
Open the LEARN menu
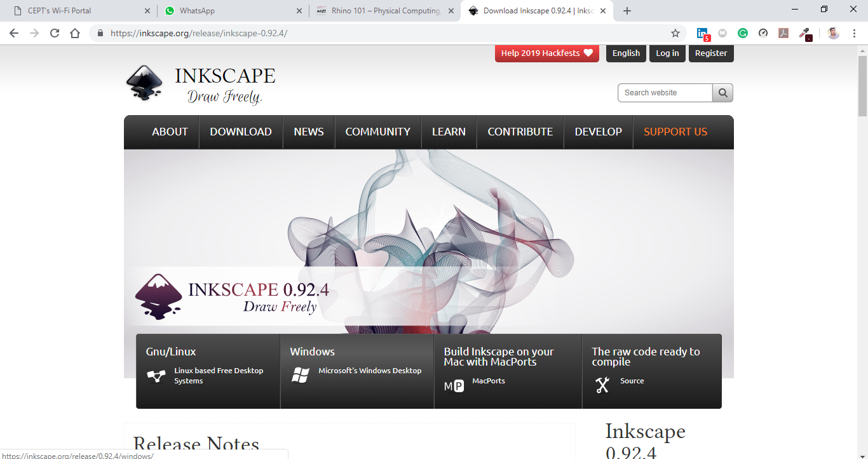(449, 132)
